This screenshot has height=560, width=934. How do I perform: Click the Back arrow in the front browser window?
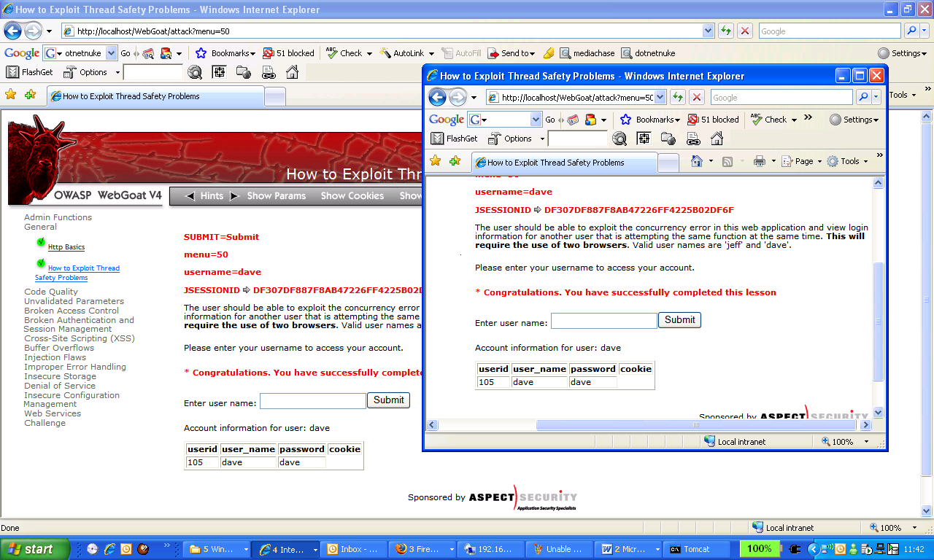pos(438,97)
